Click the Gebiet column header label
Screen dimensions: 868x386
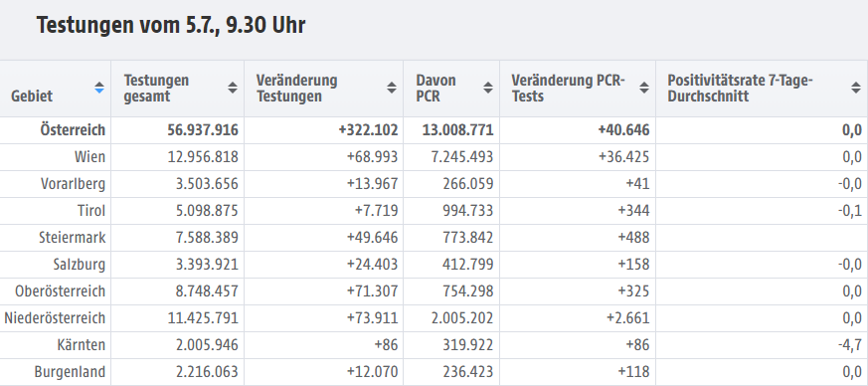tap(32, 96)
